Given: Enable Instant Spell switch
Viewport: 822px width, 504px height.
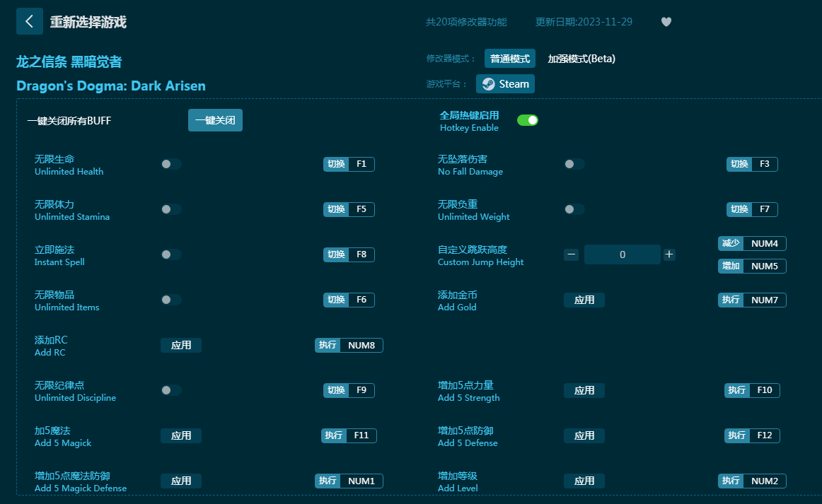Looking at the screenshot, I should [171, 254].
